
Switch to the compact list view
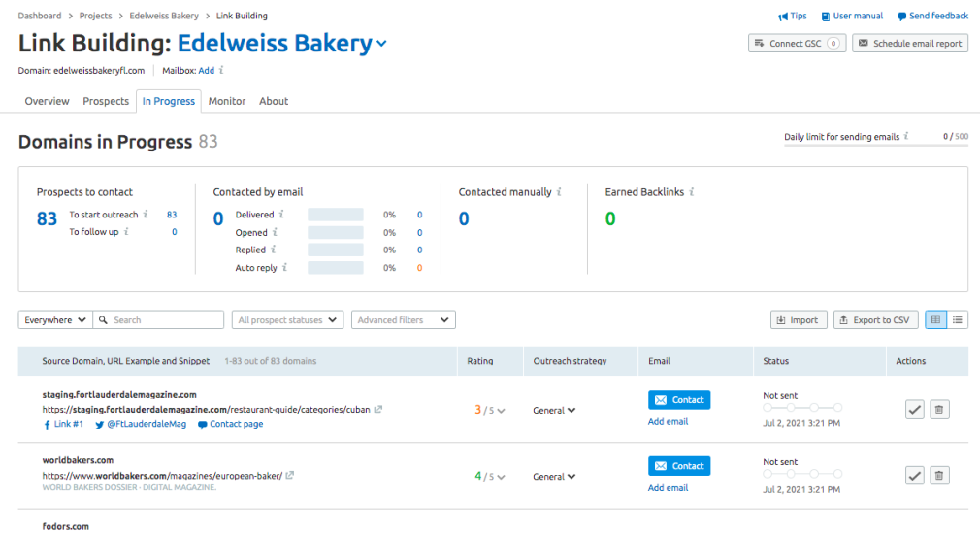coord(958,319)
